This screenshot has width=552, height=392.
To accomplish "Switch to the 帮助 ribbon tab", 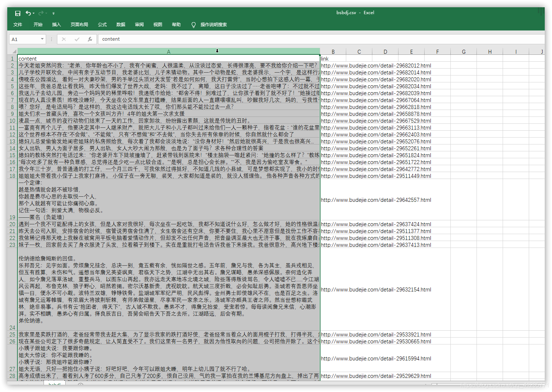I will pos(176,25).
